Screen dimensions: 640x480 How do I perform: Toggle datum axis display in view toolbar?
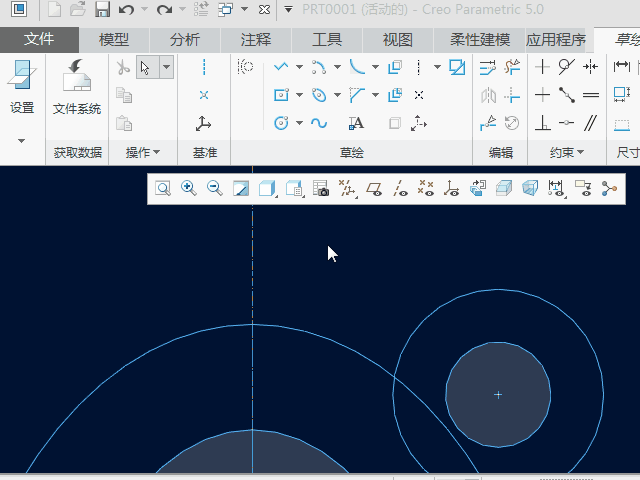click(400, 188)
